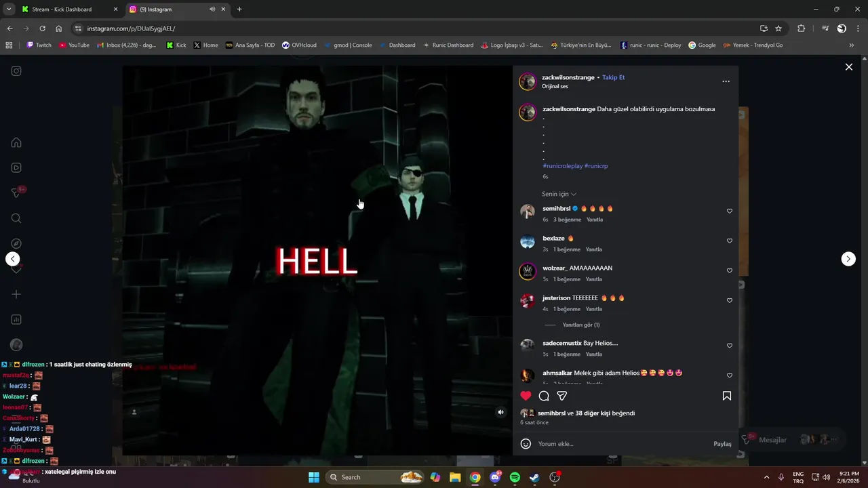Click the comment bubble icon under post
This screenshot has width=868, height=488.
[544, 396]
